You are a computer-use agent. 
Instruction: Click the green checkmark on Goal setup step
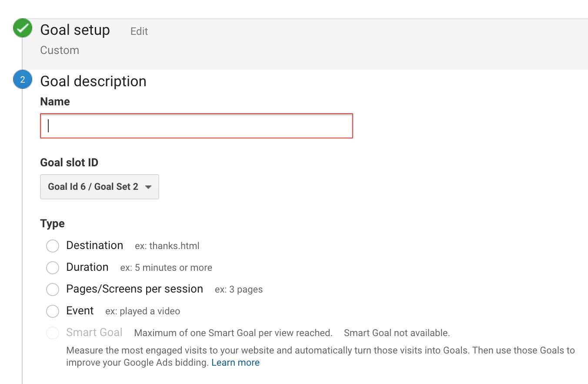point(22,28)
